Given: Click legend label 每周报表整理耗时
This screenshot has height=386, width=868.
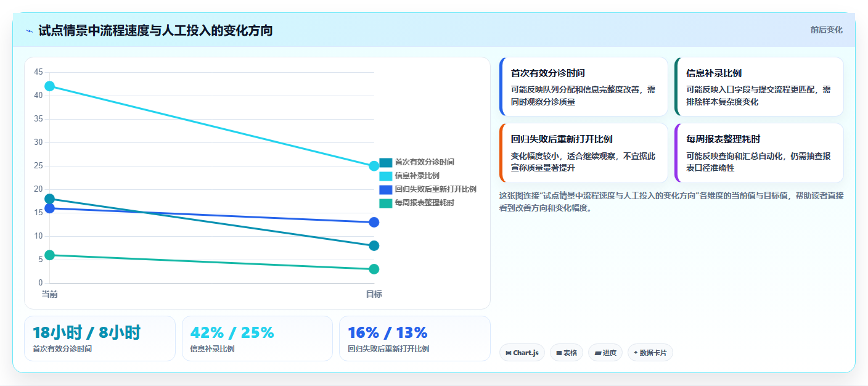Looking at the screenshot, I should (425, 203).
